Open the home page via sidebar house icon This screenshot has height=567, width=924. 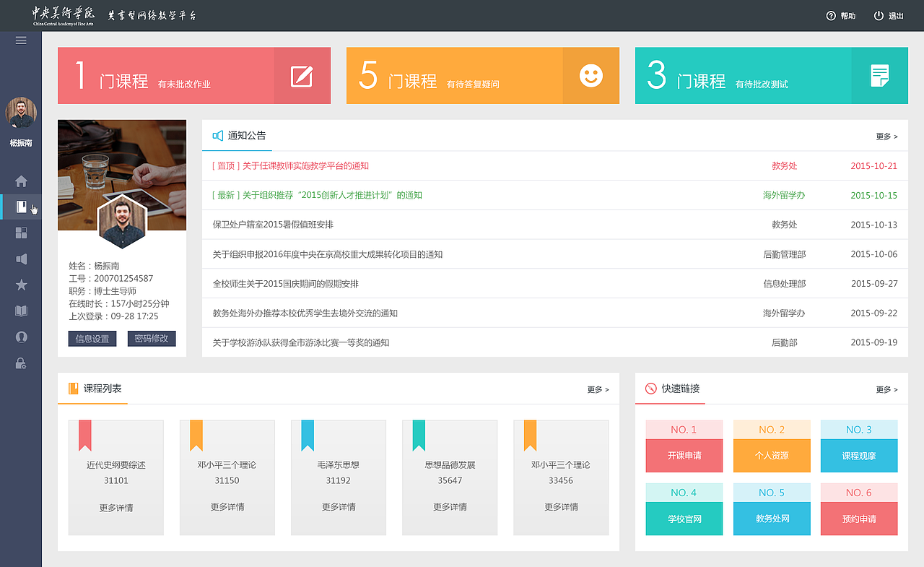coord(21,181)
